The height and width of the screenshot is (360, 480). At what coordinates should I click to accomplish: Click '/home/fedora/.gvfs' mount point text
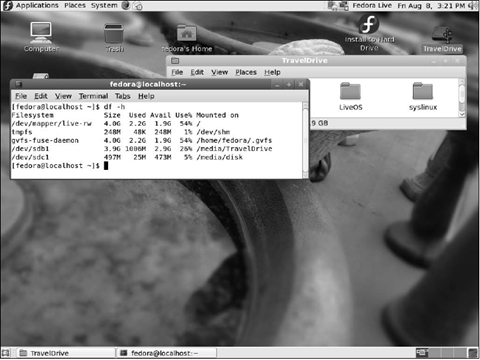click(x=234, y=140)
